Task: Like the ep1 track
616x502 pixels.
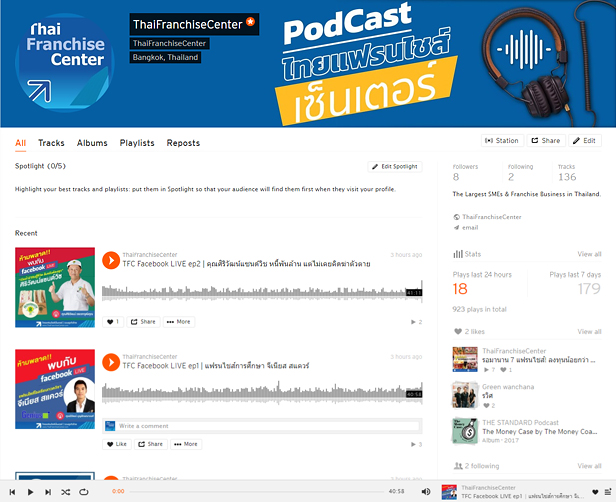Action: pos(117,444)
